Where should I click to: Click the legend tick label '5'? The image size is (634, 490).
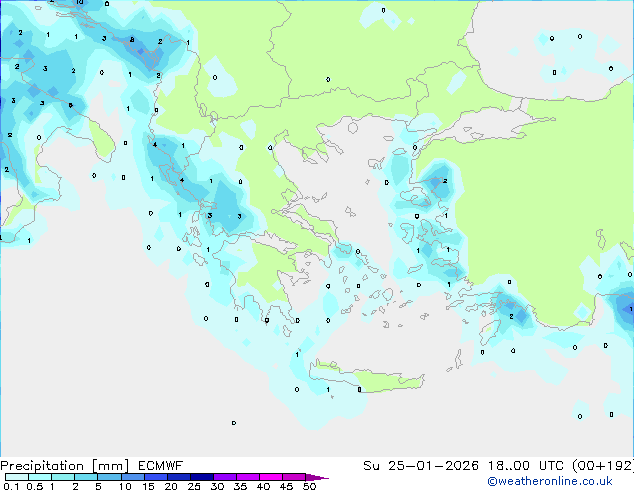click(x=98, y=486)
